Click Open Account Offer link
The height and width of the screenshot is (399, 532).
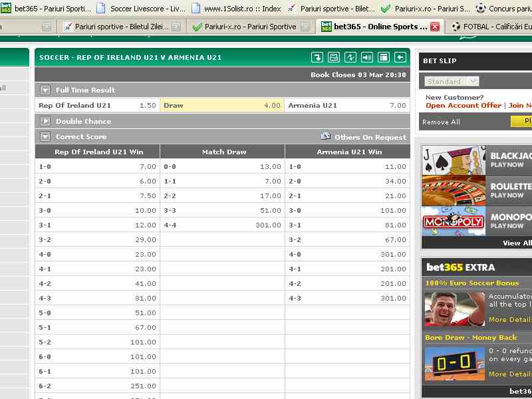click(x=464, y=106)
